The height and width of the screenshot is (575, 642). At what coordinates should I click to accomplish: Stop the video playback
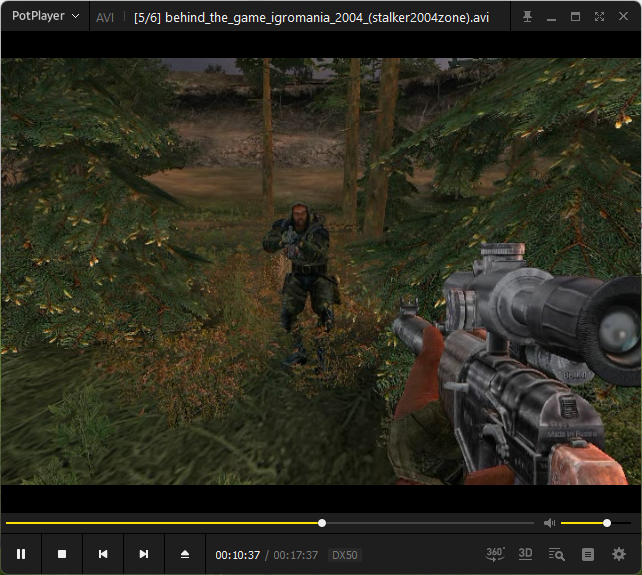(x=62, y=554)
